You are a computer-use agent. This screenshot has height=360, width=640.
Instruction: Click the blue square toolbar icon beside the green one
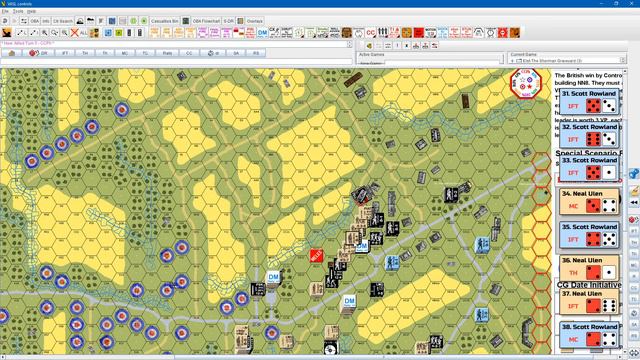click(x=108, y=33)
